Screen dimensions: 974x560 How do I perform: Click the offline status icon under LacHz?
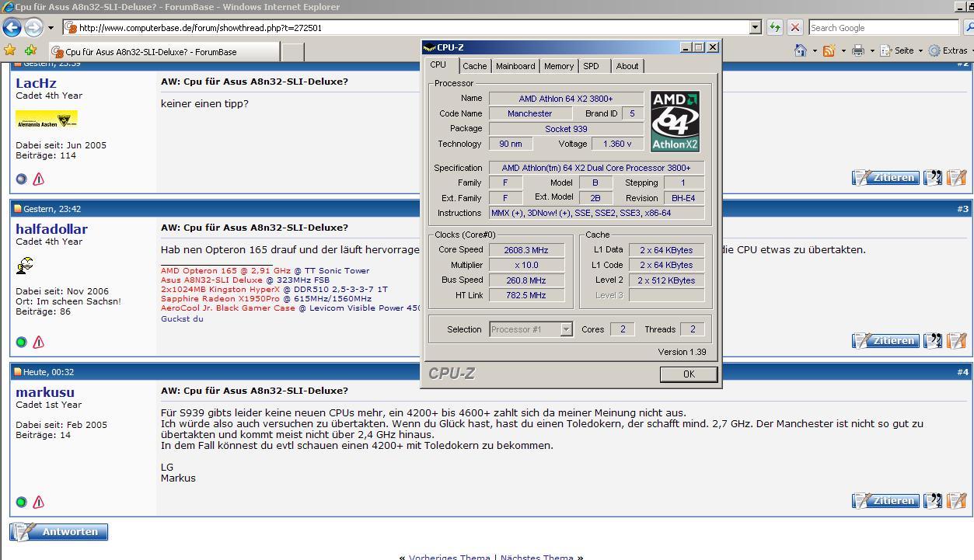(21, 179)
